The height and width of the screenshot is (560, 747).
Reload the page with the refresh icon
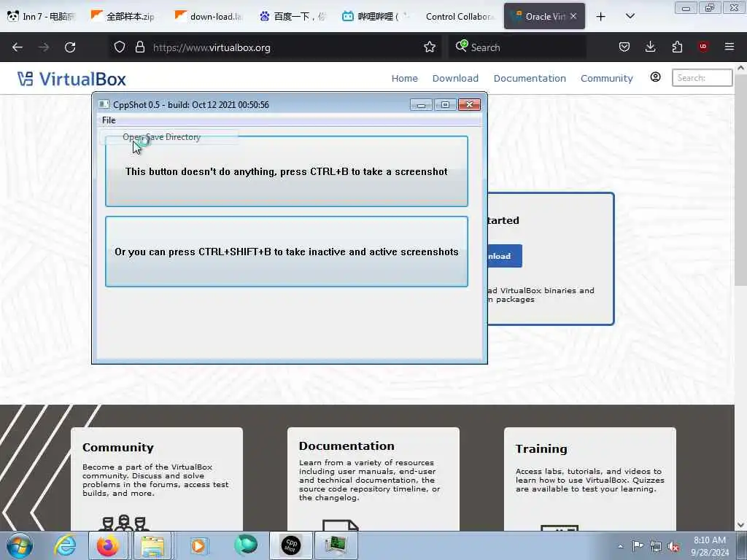(x=70, y=47)
